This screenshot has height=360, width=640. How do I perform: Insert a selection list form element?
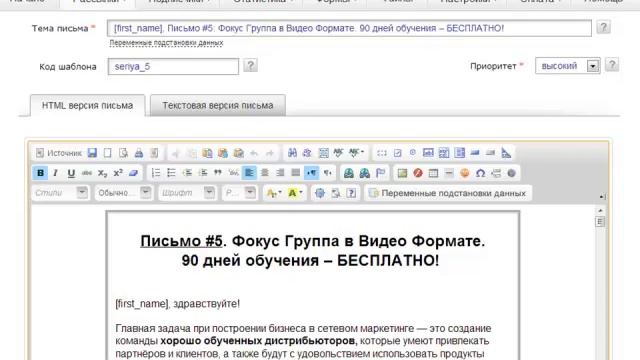[x=460, y=153]
